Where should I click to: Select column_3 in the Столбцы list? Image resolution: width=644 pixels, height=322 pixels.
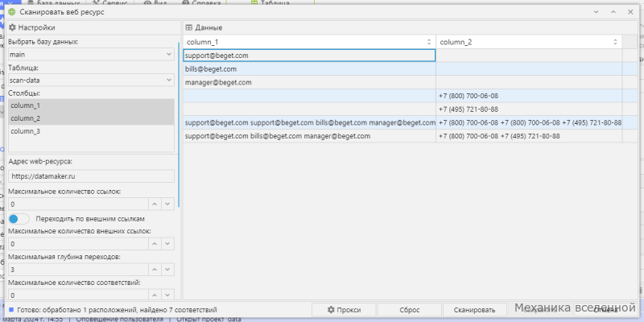point(91,131)
